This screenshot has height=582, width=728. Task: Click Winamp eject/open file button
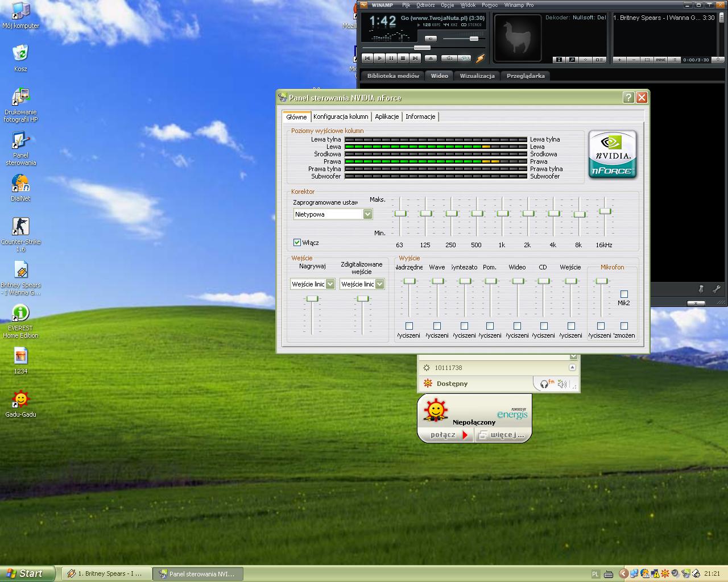click(431, 58)
